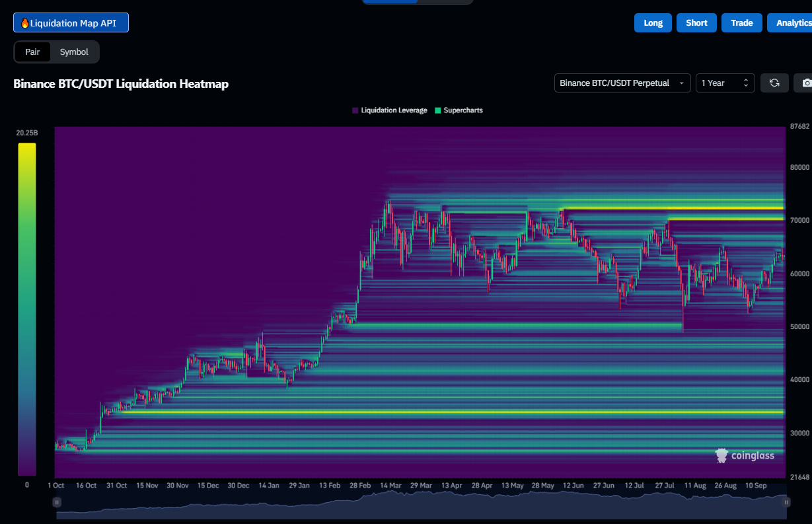Image resolution: width=812 pixels, height=524 pixels.
Task: Click the coinglass logo watermark on the chart
Action: pos(745,455)
